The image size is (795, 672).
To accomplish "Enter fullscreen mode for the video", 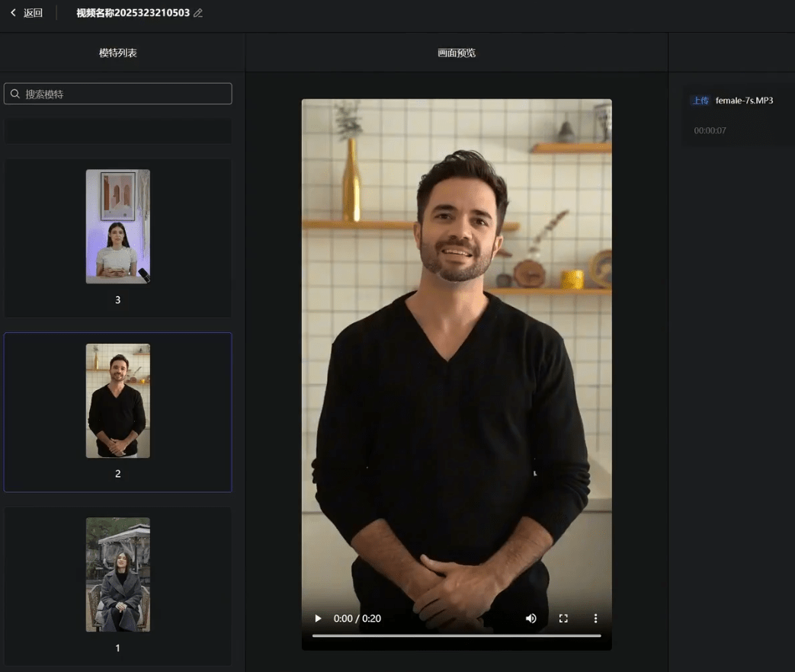I will pyautogui.click(x=563, y=619).
